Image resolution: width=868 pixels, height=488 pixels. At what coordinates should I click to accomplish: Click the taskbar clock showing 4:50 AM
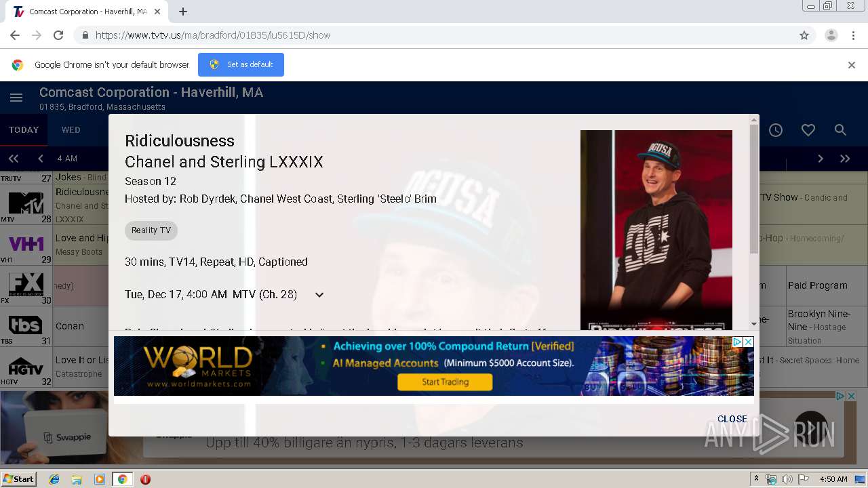tap(833, 479)
